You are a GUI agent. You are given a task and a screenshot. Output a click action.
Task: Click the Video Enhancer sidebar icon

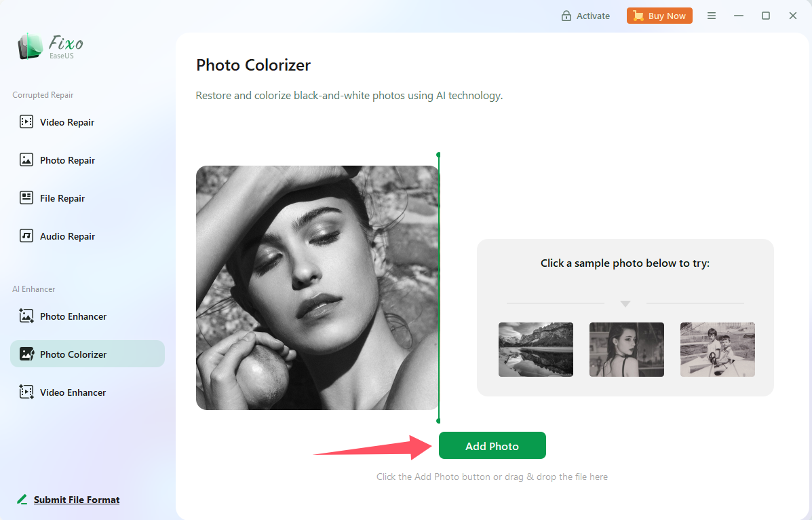[x=26, y=392]
